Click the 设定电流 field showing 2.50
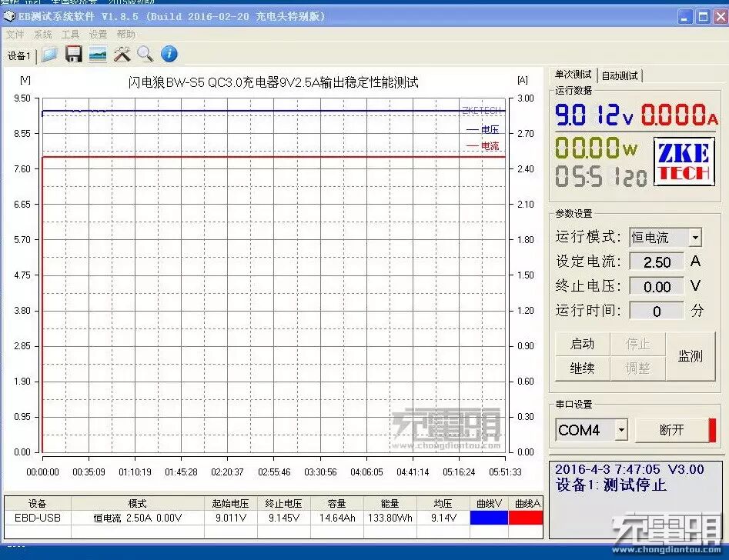Screen dimensions: 729x560 tap(657, 262)
